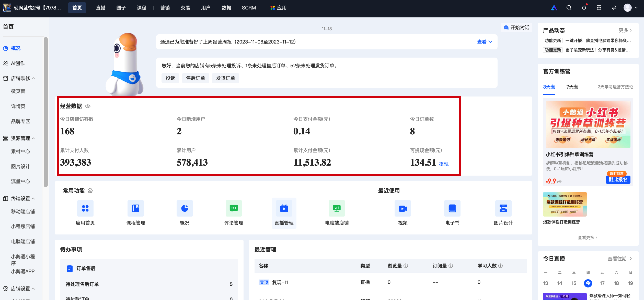Viewport: 644px width, 300px height.
Task: Open account dropdown arrow beside avatar
Action: [x=636, y=8]
